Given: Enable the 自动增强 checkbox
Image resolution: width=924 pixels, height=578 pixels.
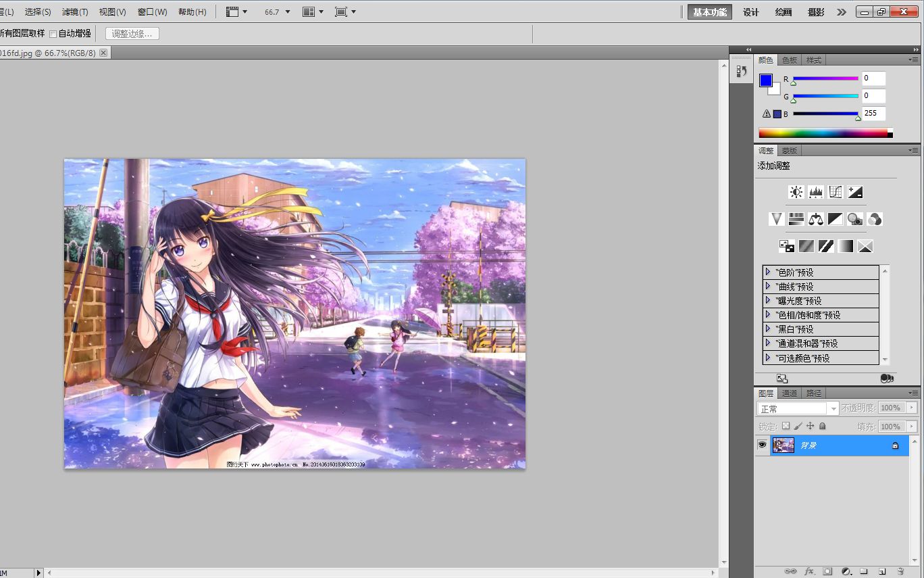Looking at the screenshot, I should 52,34.
